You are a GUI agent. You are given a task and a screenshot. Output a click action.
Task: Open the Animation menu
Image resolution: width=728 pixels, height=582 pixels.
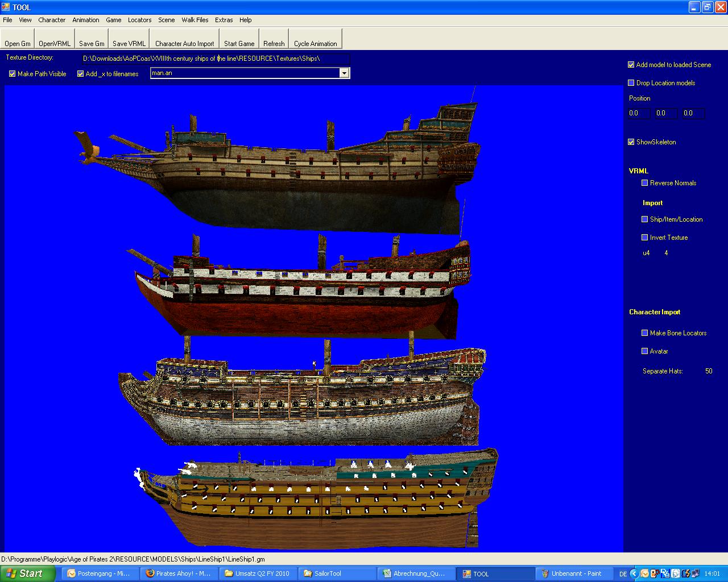86,20
